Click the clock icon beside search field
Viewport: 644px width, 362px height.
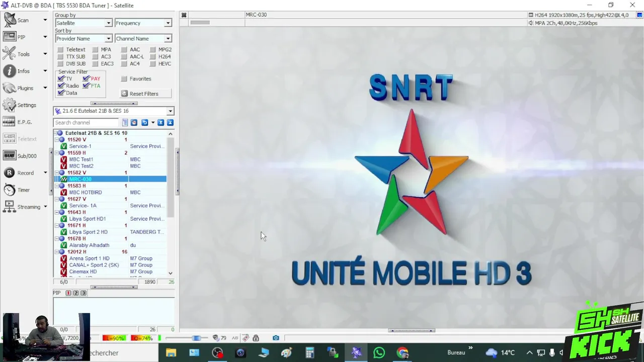coord(134,123)
